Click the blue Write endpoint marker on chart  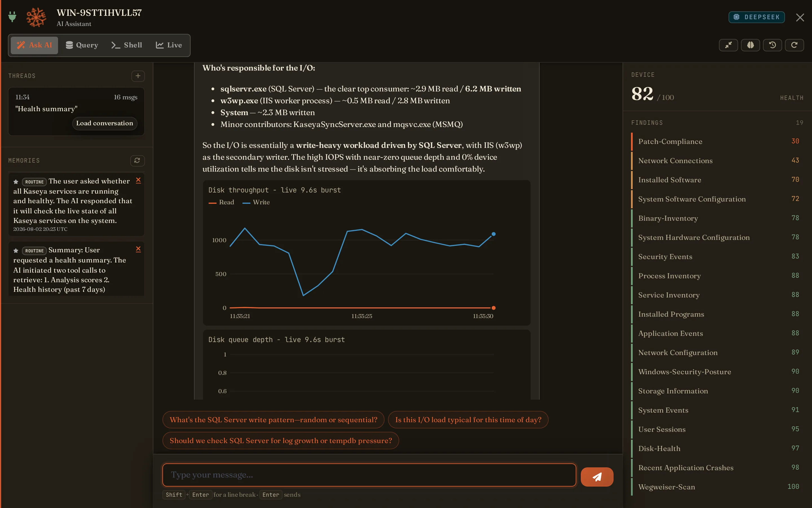click(494, 234)
